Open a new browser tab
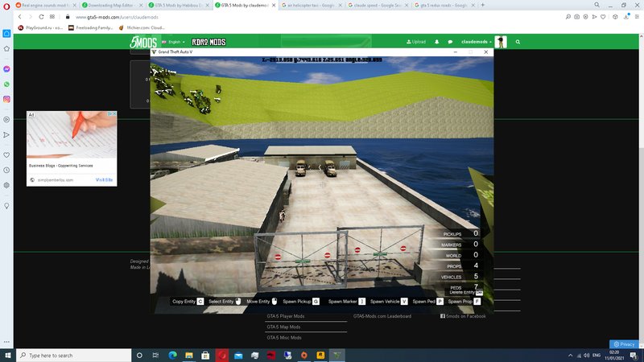Image resolution: width=644 pixels, height=362 pixels. 482,5
